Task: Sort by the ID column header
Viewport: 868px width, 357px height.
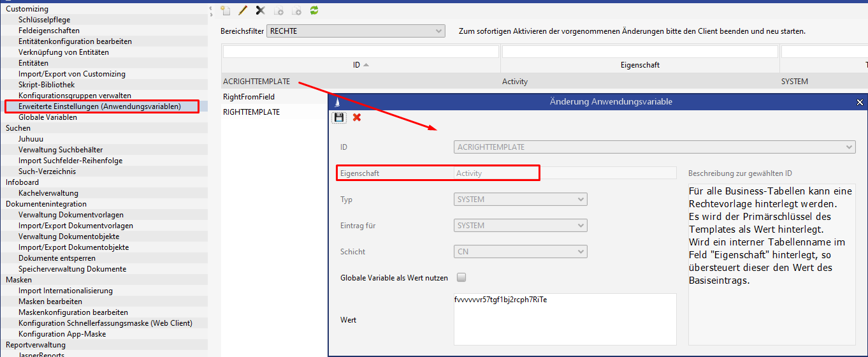Action: [361, 65]
